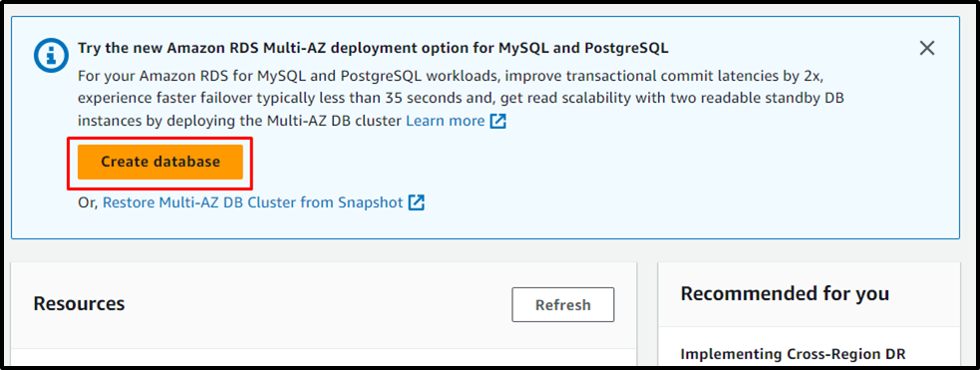Image resolution: width=980 pixels, height=370 pixels.
Task: Click the bold banner title about Multi-AZ deployment
Action: click(x=373, y=48)
